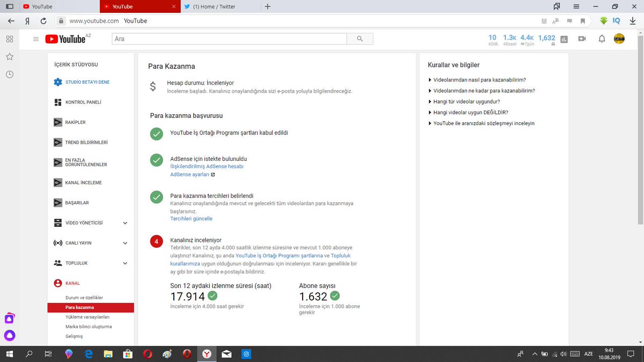644x362 pixels.
Task: Switch to the Twitter Home tab
Action: (x=220, y=6)
